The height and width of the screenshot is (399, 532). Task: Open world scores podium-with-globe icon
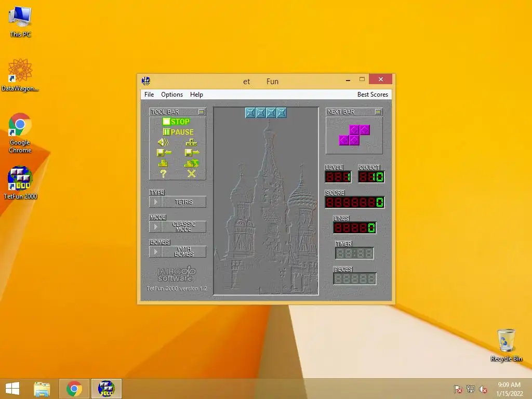click(x=192, y=164)
